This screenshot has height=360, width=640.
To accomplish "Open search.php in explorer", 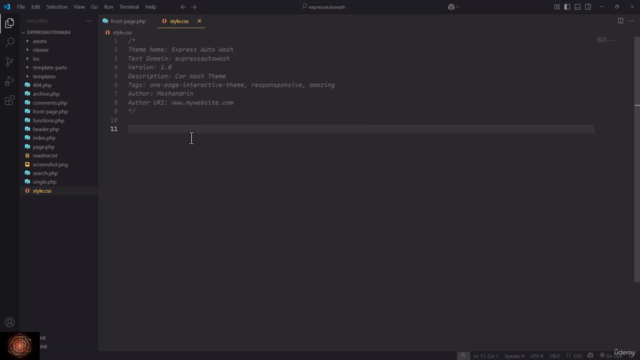I will (x=45, y=173).
